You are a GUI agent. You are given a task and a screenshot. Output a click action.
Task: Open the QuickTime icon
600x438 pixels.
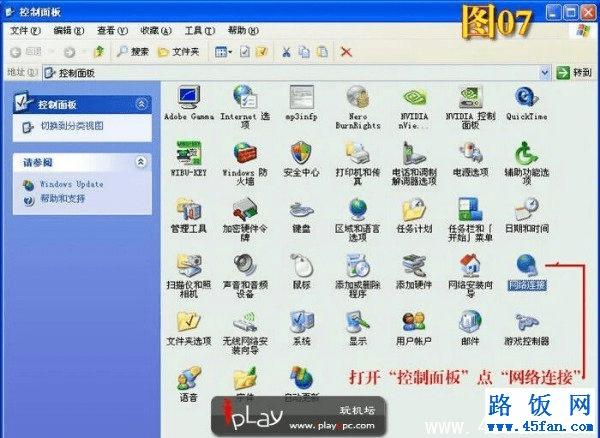527,97
